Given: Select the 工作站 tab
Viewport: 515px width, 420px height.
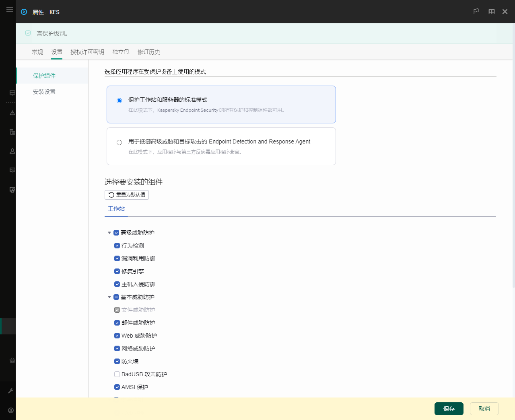Looking at the screenshot, I should [x=116, y=209].
